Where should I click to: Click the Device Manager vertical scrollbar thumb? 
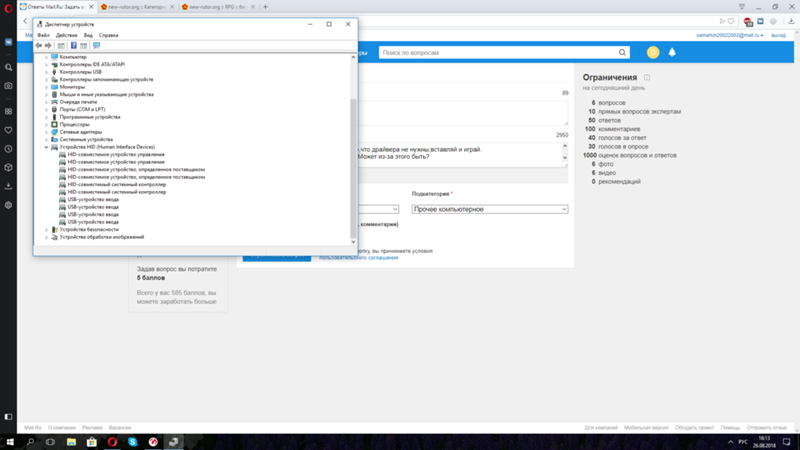[x=353, y=168]
